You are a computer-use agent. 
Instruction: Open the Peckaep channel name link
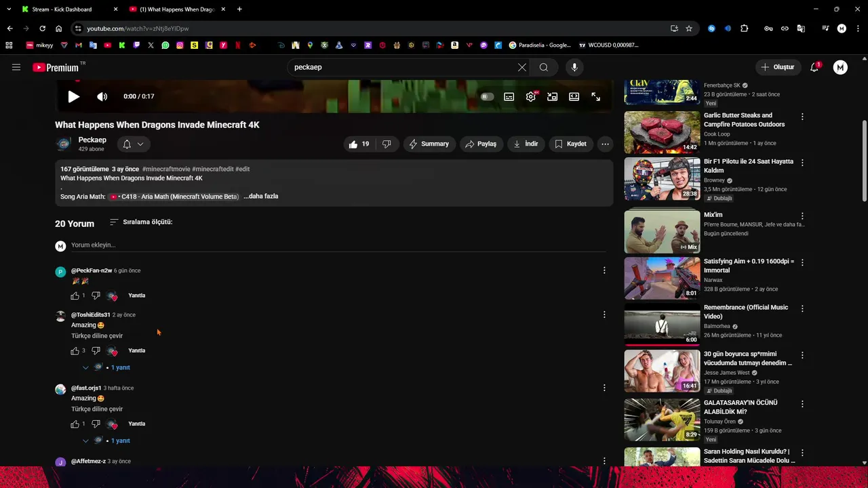[x=92, y=140]
